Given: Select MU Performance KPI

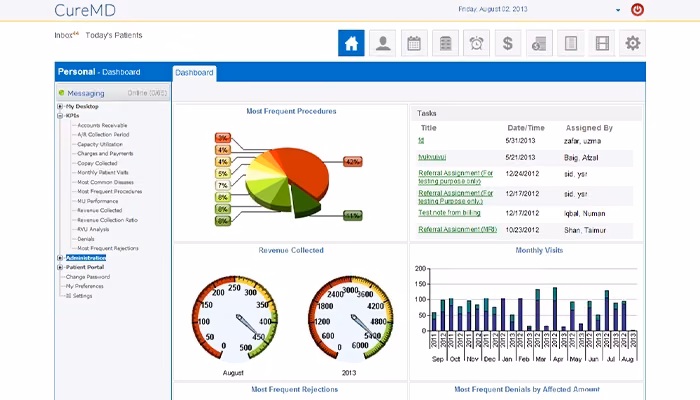Looking at the screenshot, I should click(98, 201).
